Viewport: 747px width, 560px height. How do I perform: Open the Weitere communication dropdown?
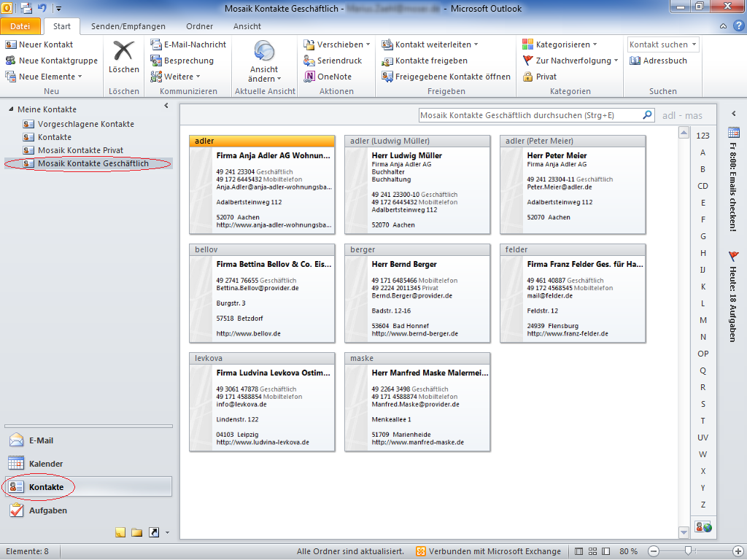[175, 76]
